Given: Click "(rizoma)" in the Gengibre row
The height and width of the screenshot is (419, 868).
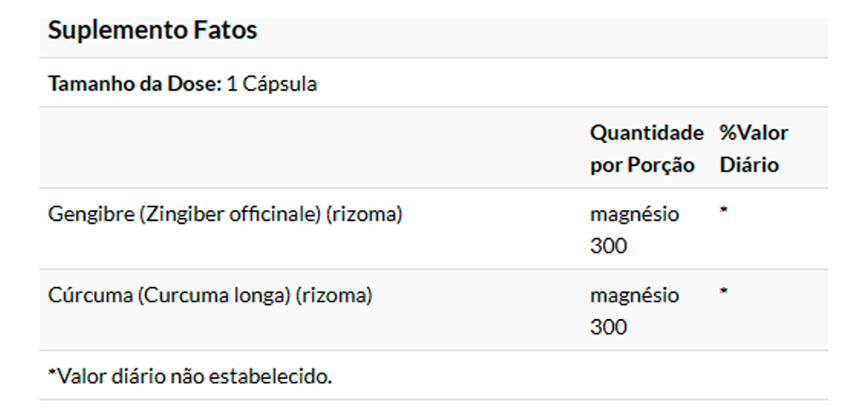Looking at the screenshot, I should [x=364, y=214].
